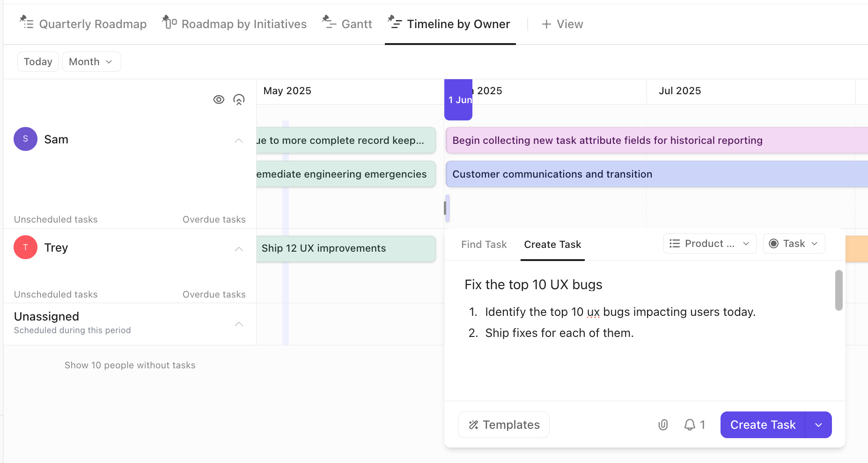This screenshot has width=868, height=463.
Task: Collapse the Unassigned section
Action: click(239, 323)
